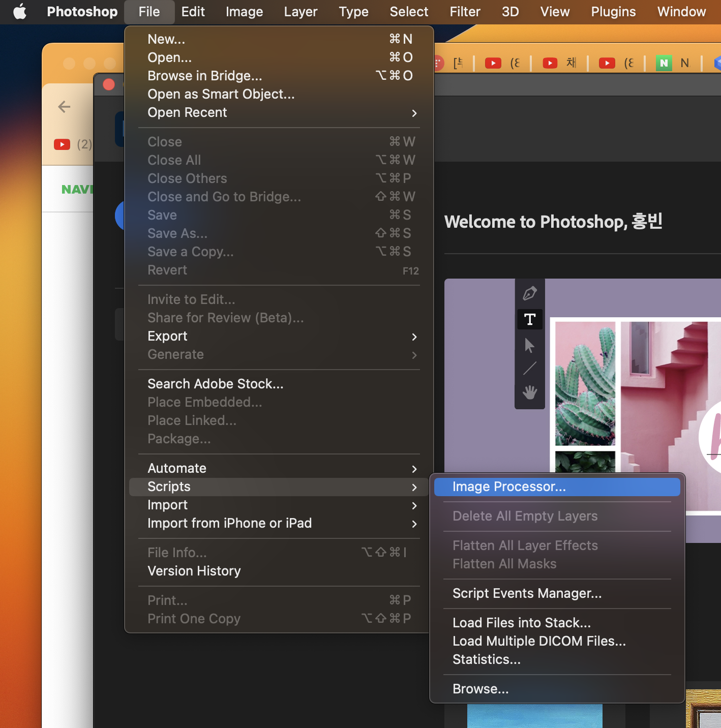Expand Open Recent submenu

pos(279,112)
